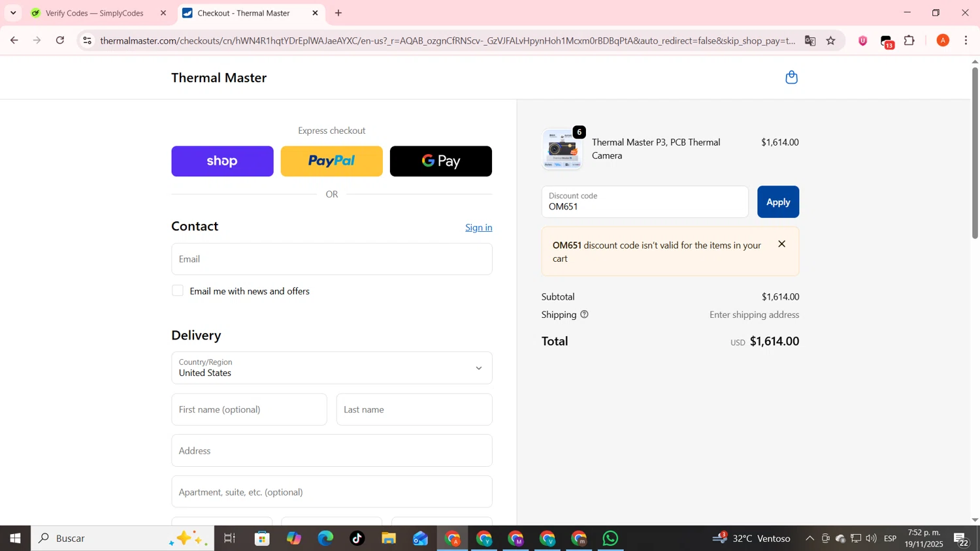This screenshot has width=980, height=551.
Task: Focus the First name (optional) field
Action: click(249, 409)
